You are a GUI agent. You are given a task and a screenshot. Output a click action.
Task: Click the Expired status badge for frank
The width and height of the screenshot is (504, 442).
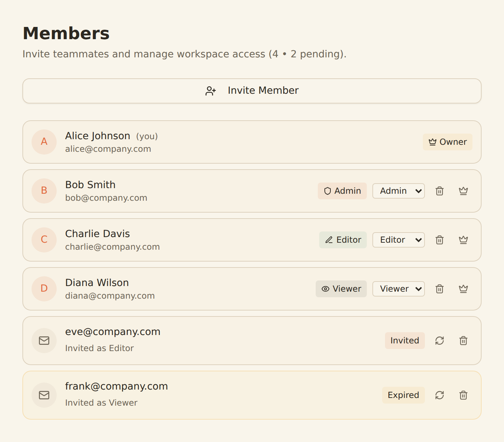[x=404, y=395]
